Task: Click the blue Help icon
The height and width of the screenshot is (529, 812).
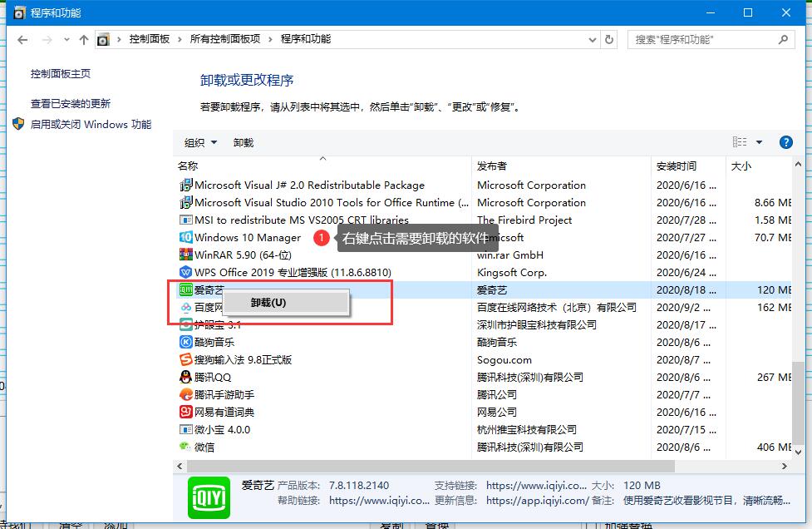Action: click(785, 142)
